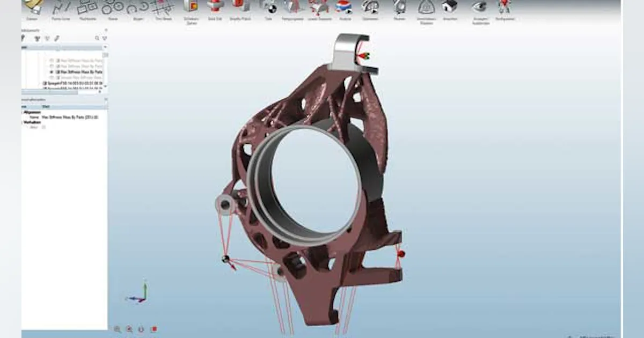Toggle visibility of Smooth Max Stiffness row
The image size is (644, 338).
(52, 78)
